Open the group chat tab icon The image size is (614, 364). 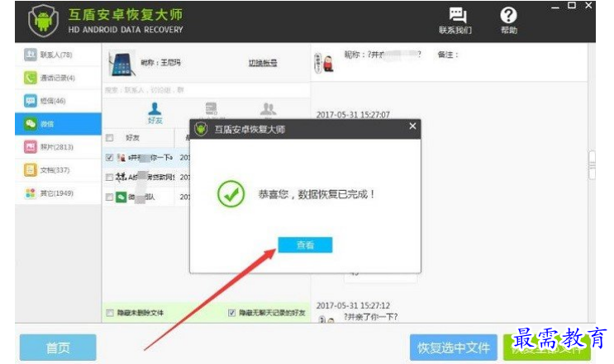pos(269,109)
